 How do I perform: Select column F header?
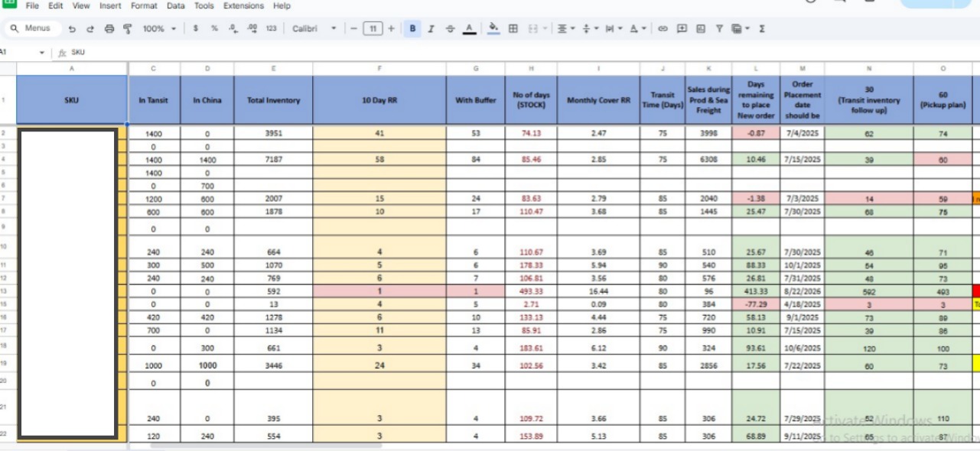pos(379,69)
